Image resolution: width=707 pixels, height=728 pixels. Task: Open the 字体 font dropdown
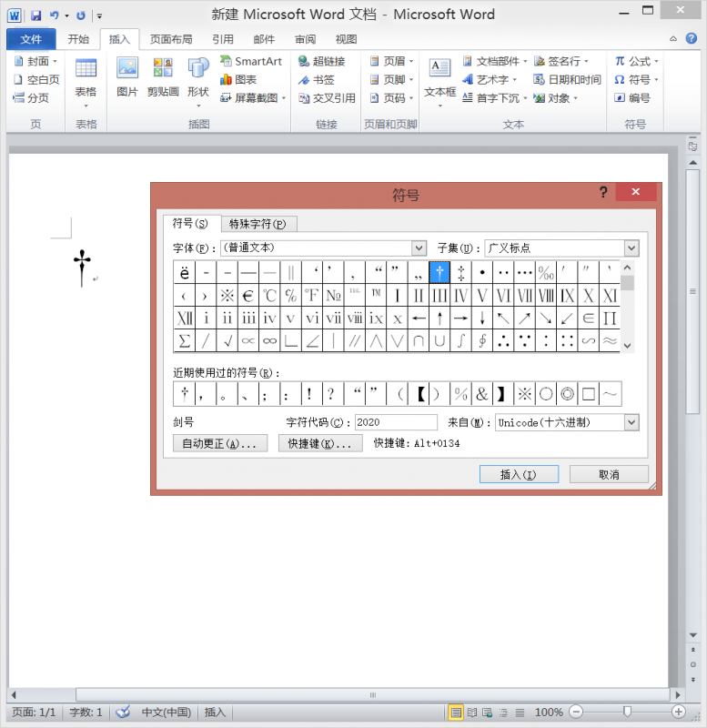tap(419, 248)
